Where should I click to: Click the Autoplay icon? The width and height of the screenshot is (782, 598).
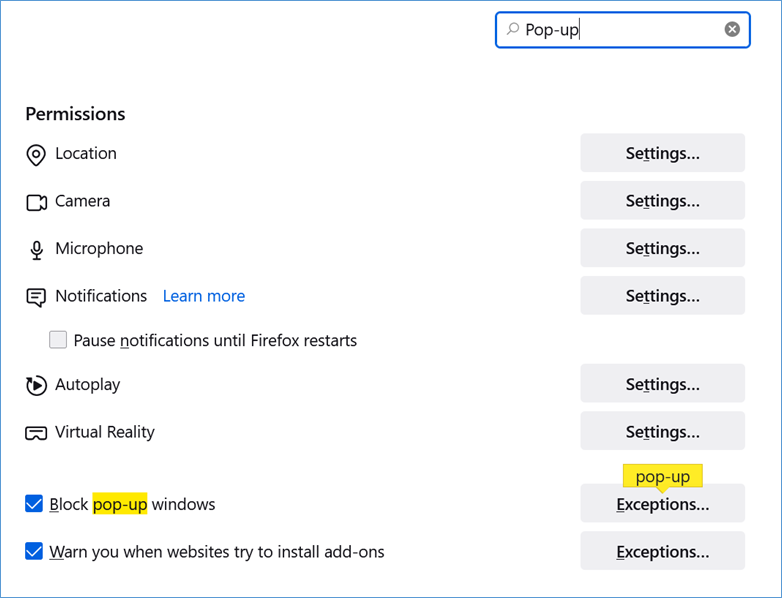[x=36, y=385]
